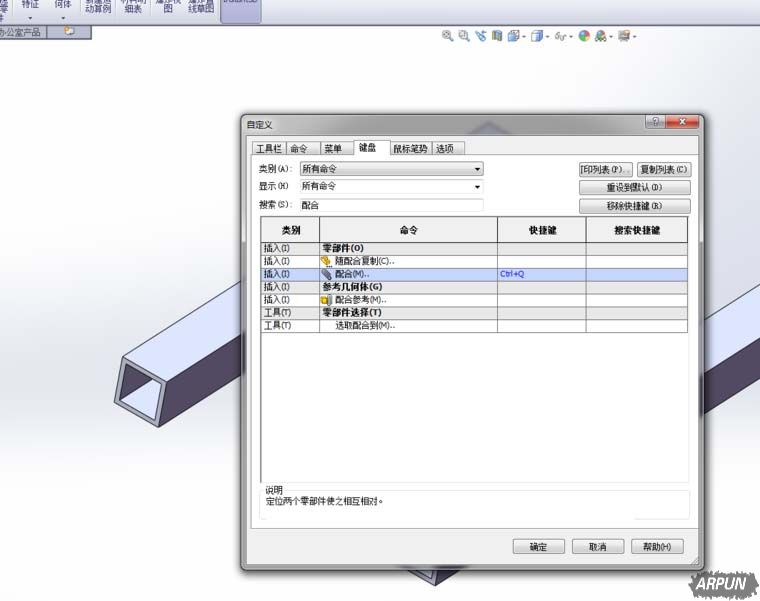Click the 确定 button
The height and width of the screenshot is (601, 760).
538,547
